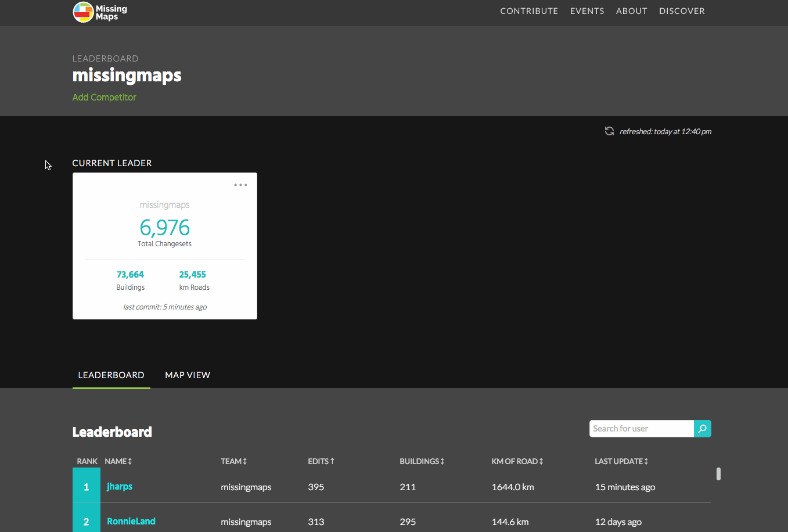Image resolution: width=788 pixels, height=532 pixels.
Task: Sort leaderboard by KM OF ROAD column
Action: (x=517, y=461)
